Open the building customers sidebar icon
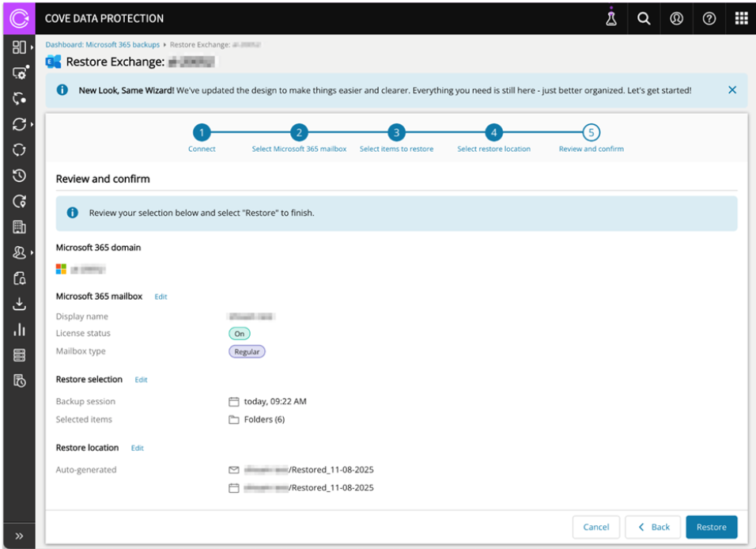 (x=19, y=227)
